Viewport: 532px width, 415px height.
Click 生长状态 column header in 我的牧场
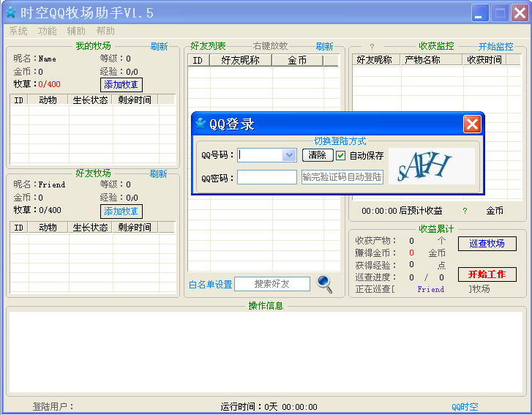90,100
